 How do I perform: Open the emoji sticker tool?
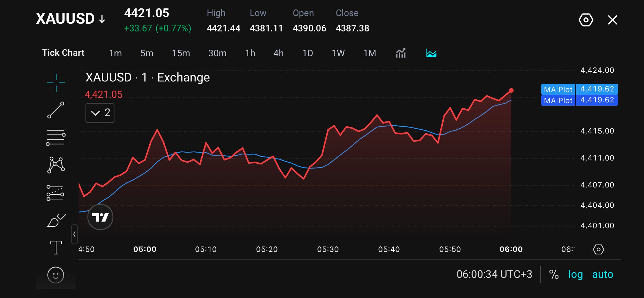56,275
